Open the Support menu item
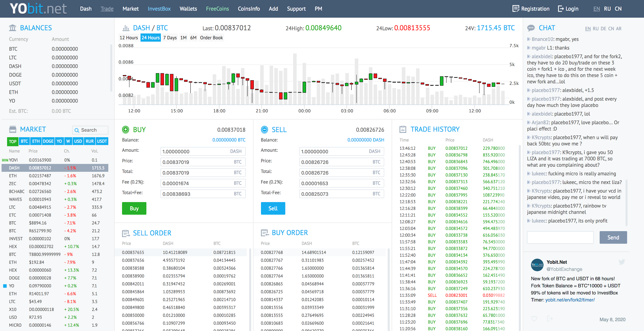The height and width of the screenshot is (331, 644). (x=296, y=9)
